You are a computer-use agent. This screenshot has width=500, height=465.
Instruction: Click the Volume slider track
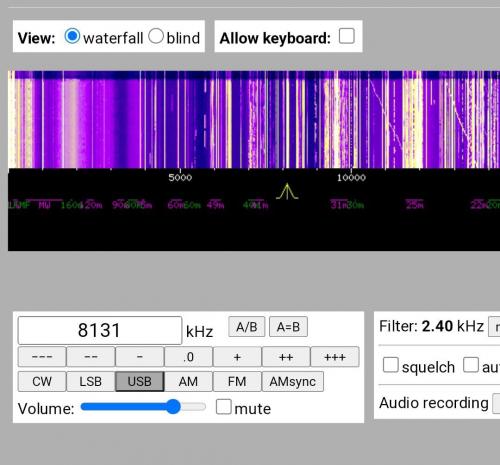(143, 407)
